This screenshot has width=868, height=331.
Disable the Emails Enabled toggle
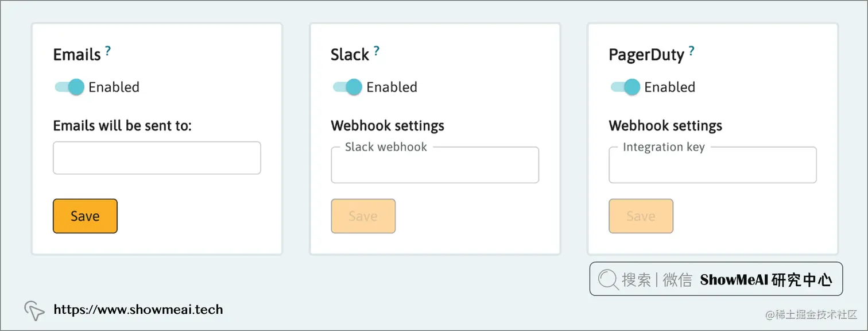pyautogui.click(x=69, y=87)
